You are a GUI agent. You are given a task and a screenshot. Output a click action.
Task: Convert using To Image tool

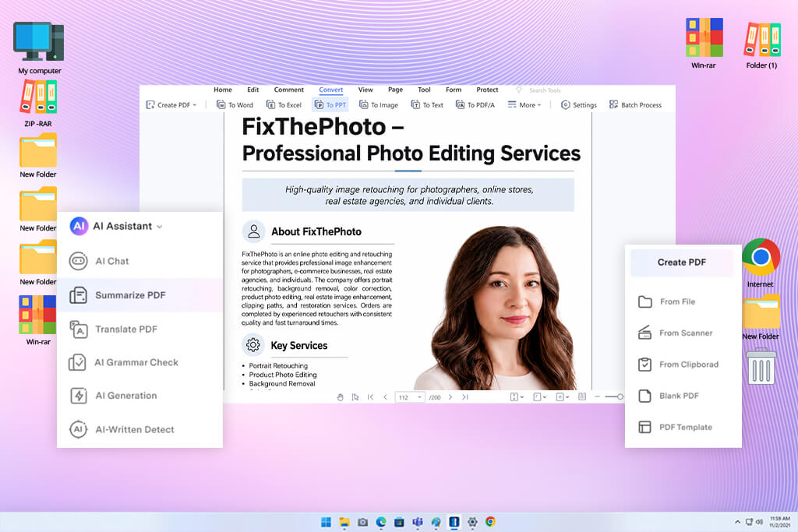point(379,105)
